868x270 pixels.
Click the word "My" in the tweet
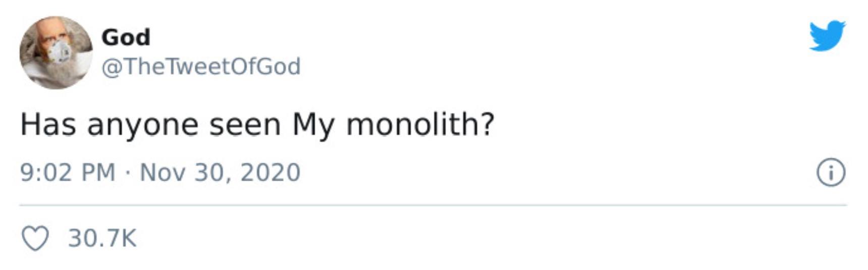(x=313, y=126)
